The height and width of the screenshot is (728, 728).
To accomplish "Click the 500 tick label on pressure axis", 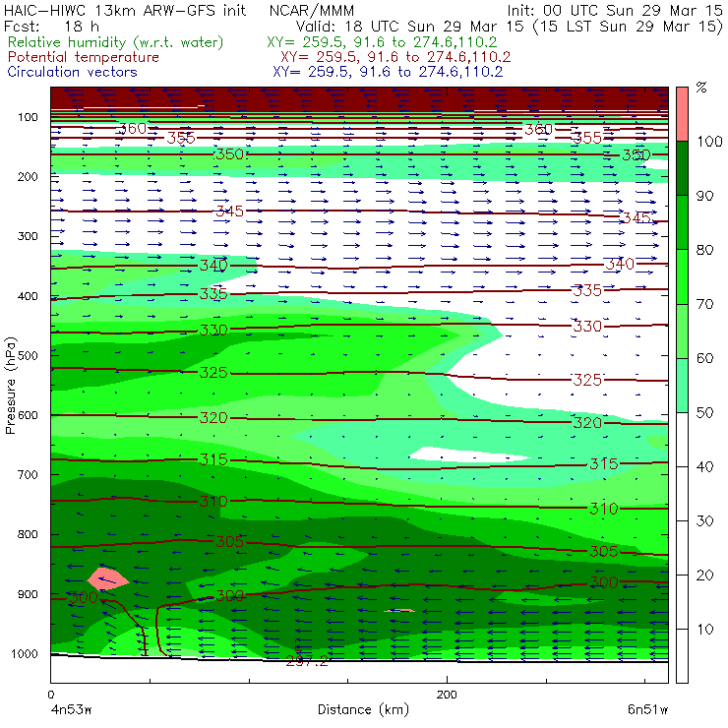I will click(28, 356).
